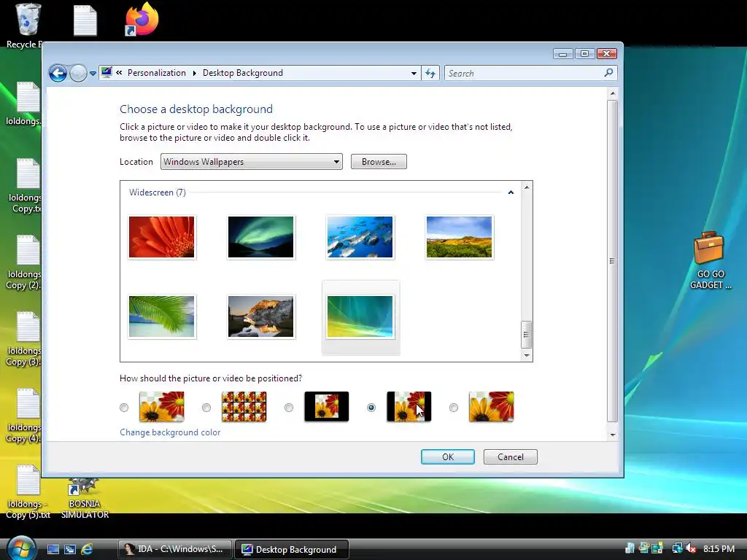Click the refresh icon beside address bar
The height and width of the screenshot is (560, 747).
[x=430, y=74]
